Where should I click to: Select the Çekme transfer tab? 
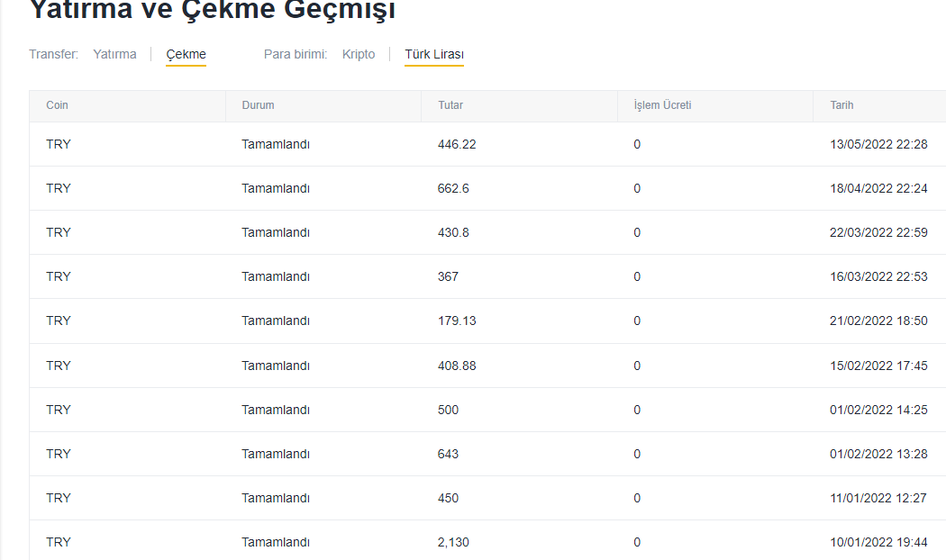click(x=186, y=55)
